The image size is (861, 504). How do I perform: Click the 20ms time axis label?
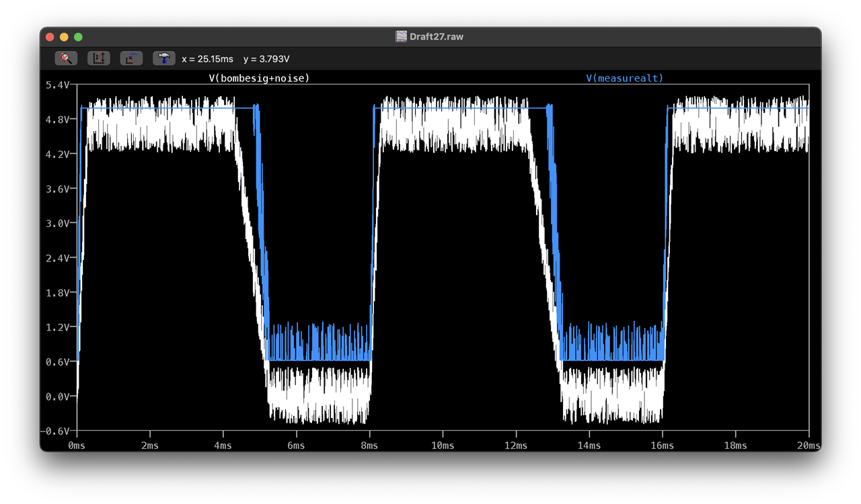point(808,446)
